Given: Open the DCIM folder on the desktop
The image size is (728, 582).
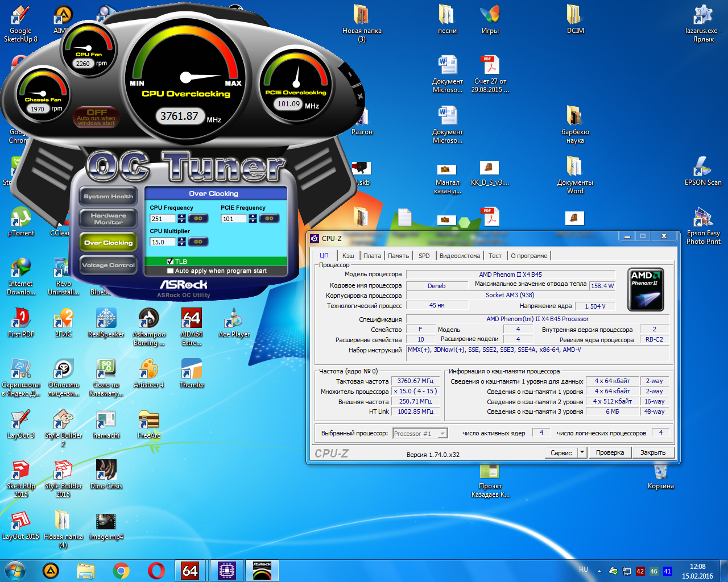Looking at the screenshot, I should pyautogui.click(x=575, y=19).
